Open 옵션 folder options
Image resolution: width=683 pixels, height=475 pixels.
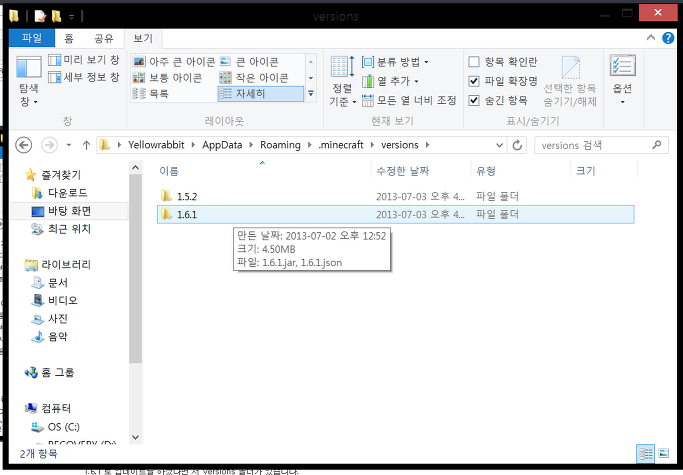click(622, 79)
